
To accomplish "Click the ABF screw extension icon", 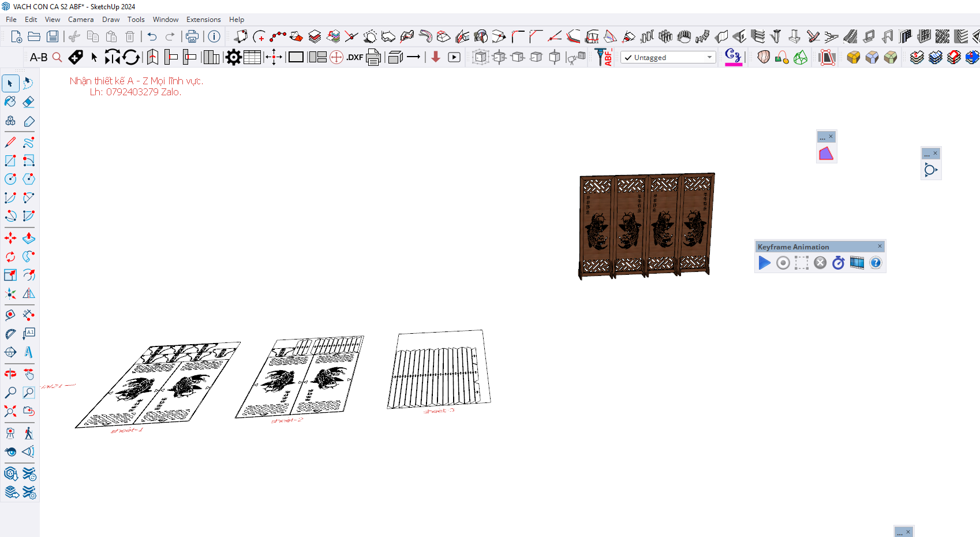I will [x=604, y=57].
